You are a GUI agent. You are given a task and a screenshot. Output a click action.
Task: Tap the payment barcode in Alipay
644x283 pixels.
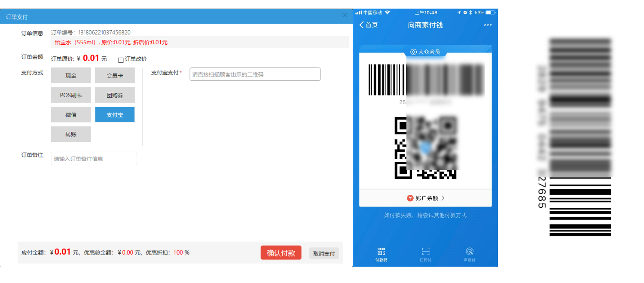[426, 80]
